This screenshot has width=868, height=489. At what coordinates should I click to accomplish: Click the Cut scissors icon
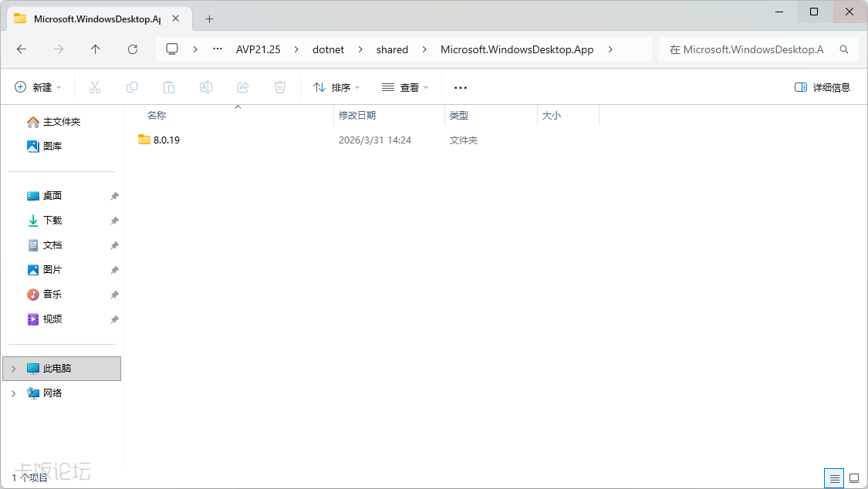[95, 87]
